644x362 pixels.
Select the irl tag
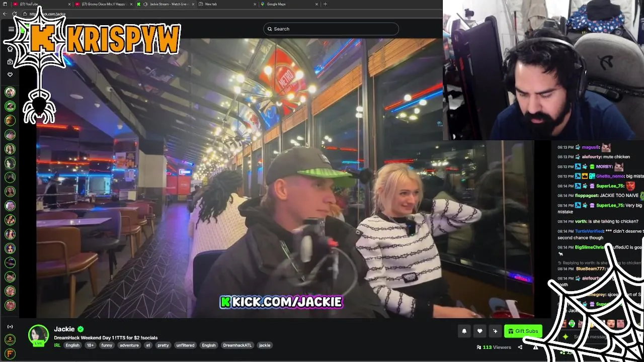tap(148, 345)
